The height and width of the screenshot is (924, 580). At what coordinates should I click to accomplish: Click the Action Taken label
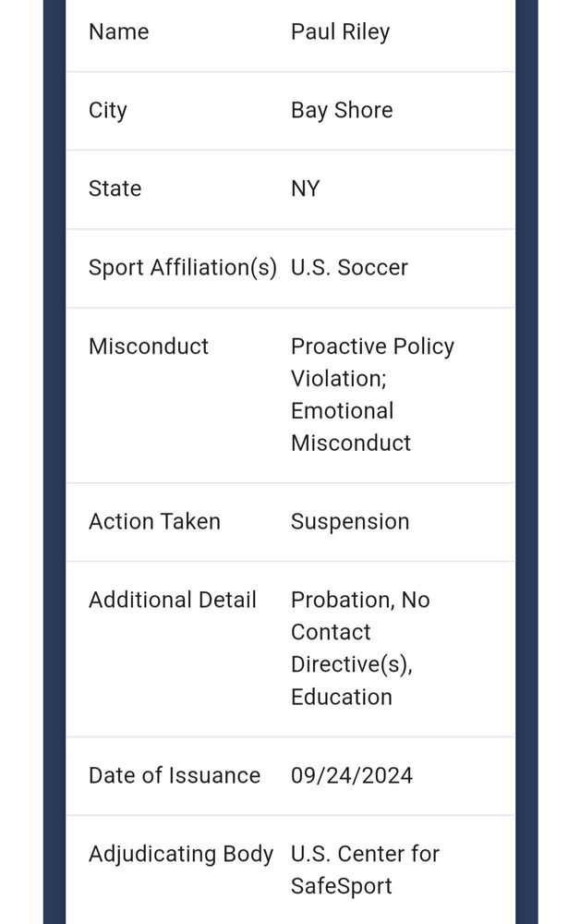[154, 521]
